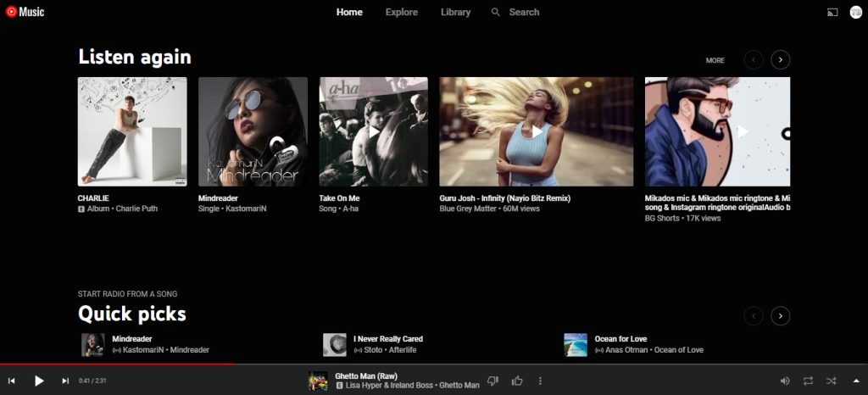The width and height of the screenshot is (868, 395).
Task: Open the Library tab
Action: (x=455, y=12)
